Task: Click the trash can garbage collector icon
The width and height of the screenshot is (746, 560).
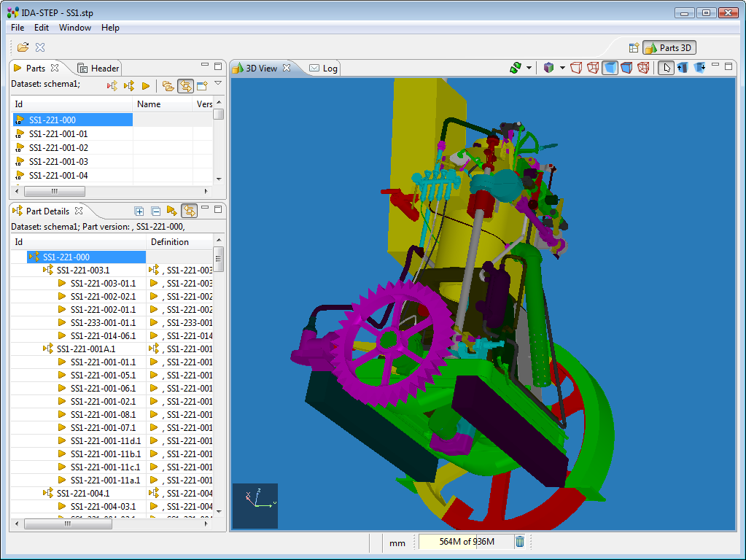Action: point(520,541)
